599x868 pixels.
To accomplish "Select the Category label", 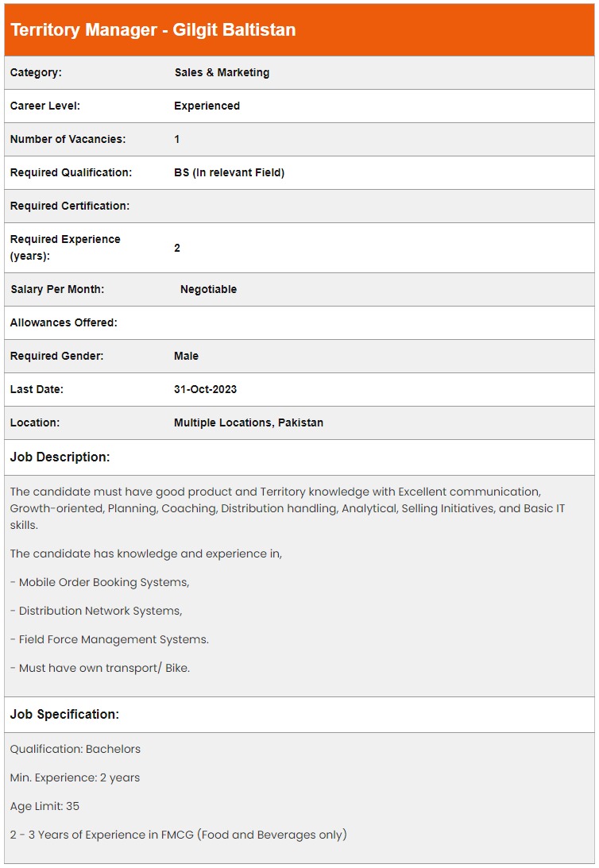I will [x=36, y=72].
